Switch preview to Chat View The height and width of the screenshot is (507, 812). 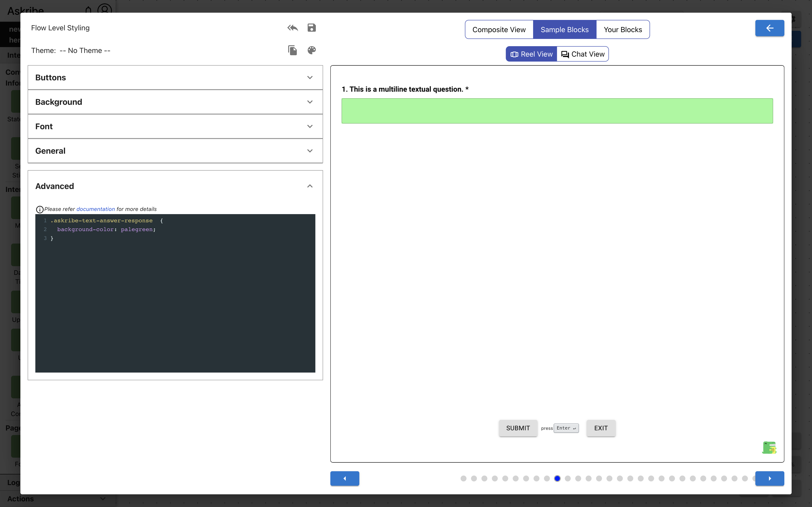pos(583,54)
